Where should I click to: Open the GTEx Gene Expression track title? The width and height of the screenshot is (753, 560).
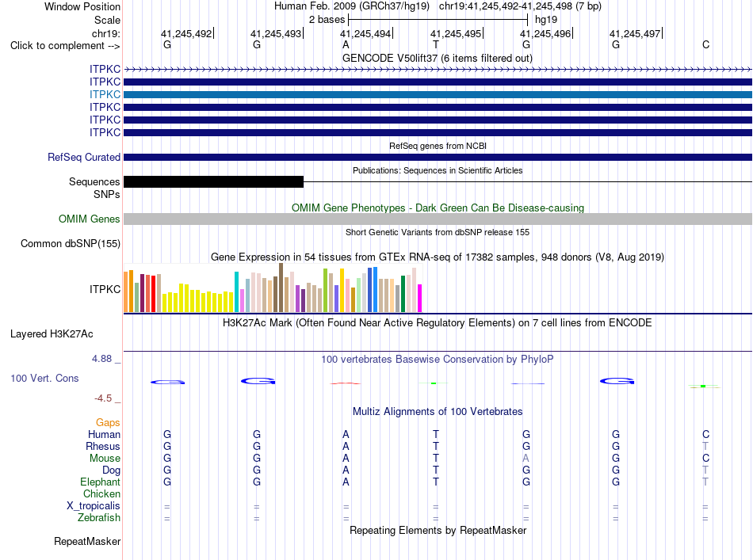tap(438, 257)
